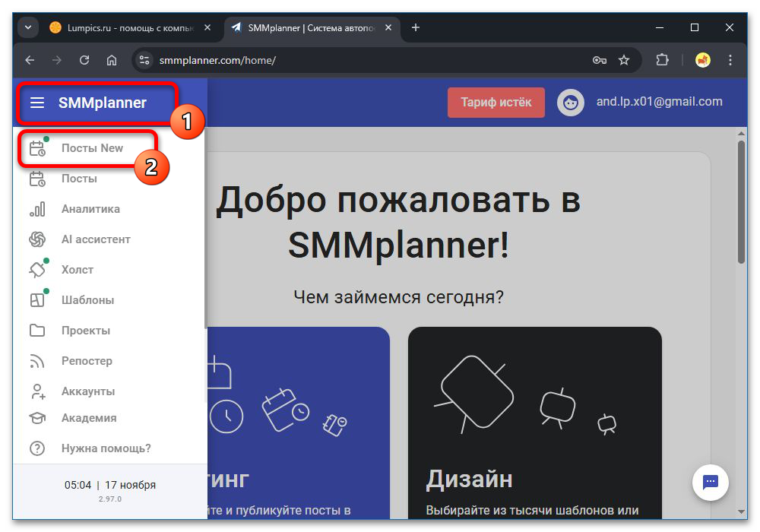
Task: Open Посты New calendar icon
Action: [x=37, y=148]
